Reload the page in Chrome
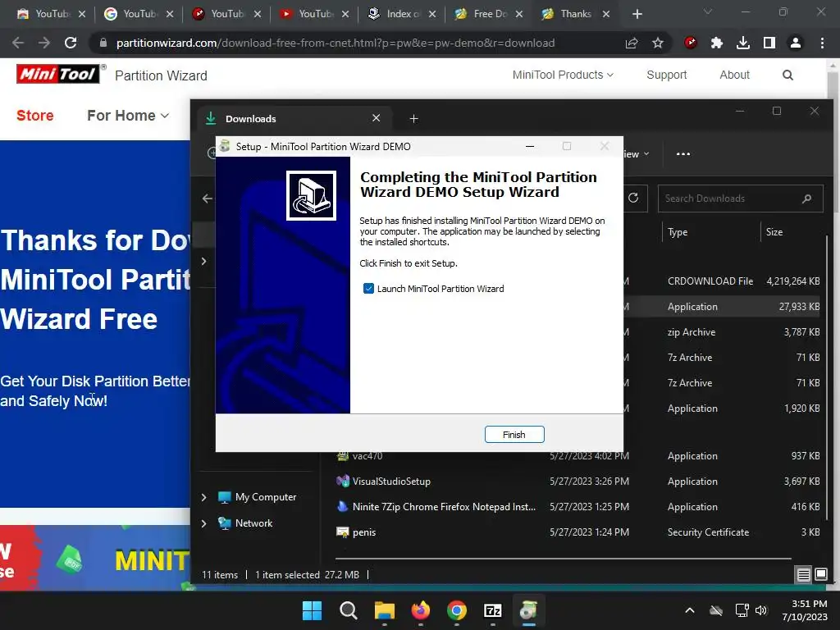Screen dimensions: 840x630 click(71, 43)
